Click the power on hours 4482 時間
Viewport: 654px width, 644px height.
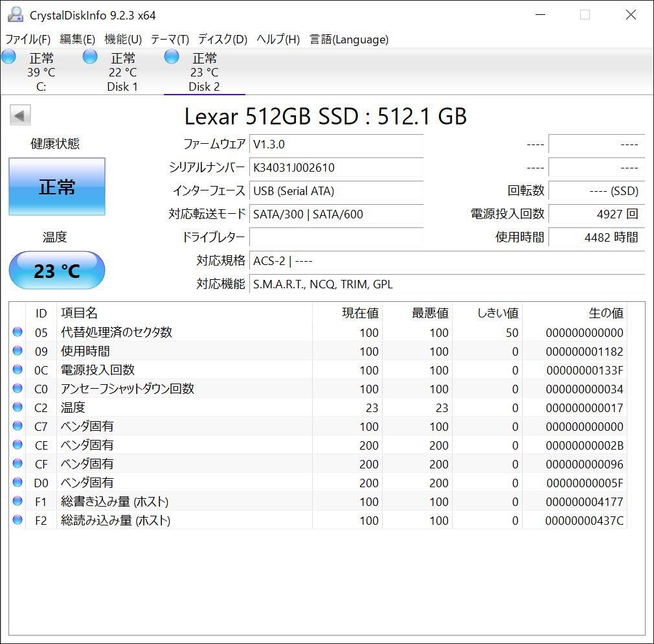click(x=597, y=238)
